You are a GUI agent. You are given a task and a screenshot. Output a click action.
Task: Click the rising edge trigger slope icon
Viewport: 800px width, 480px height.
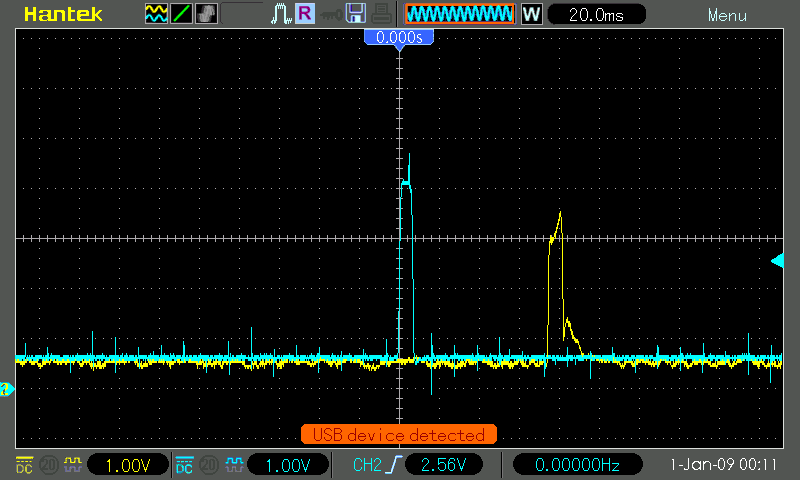point(395,465)
